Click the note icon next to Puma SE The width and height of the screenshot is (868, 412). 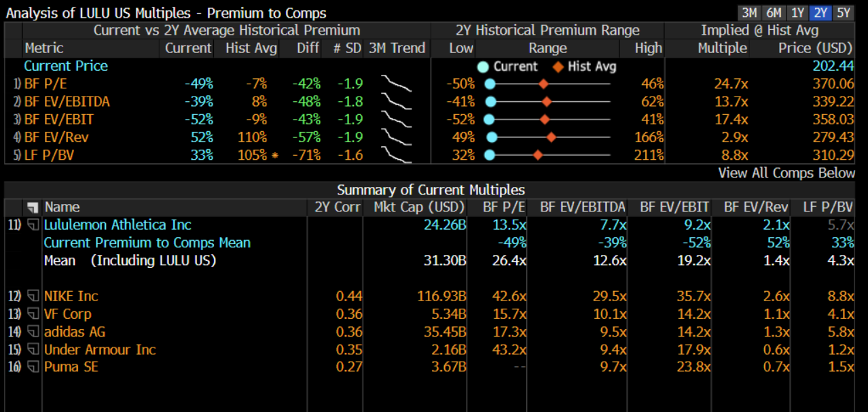tap(33, 367)
